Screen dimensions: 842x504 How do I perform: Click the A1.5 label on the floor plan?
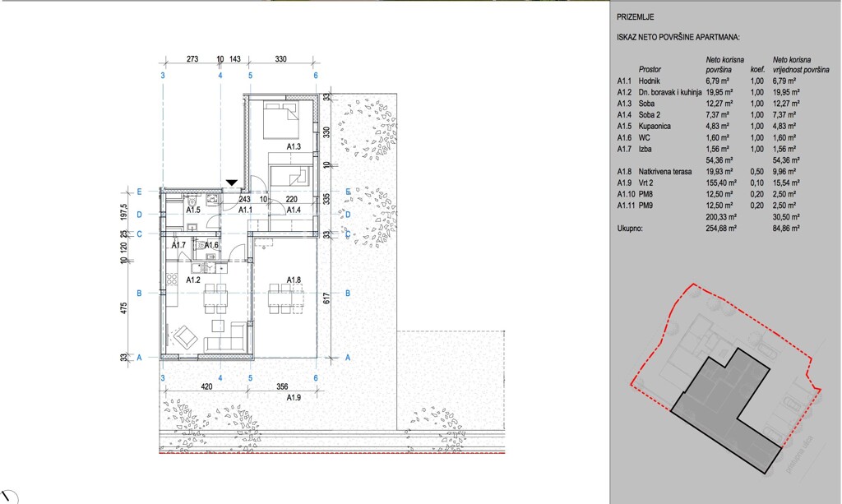pos(193,210)
